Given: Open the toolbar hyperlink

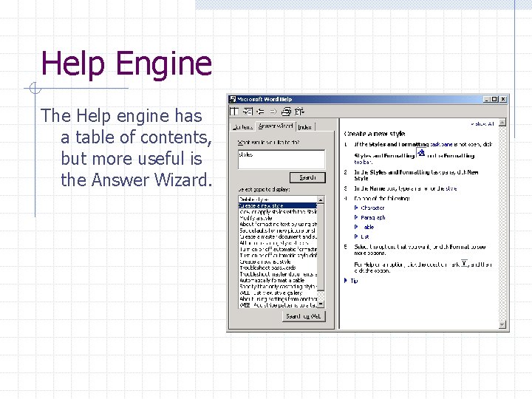Looking at the screenshot, I should point(363,162).
